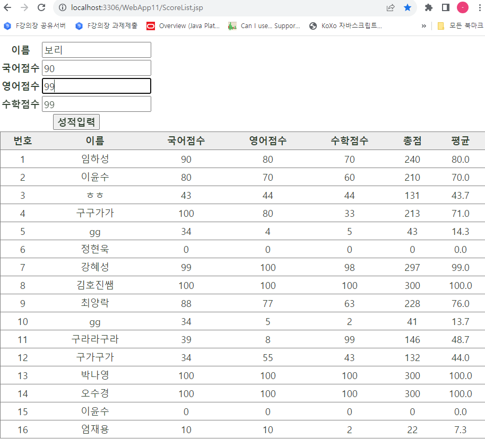Reload the ScoreList.jsp page
This screenshot has height=448, width=485.
click(41, 8)
